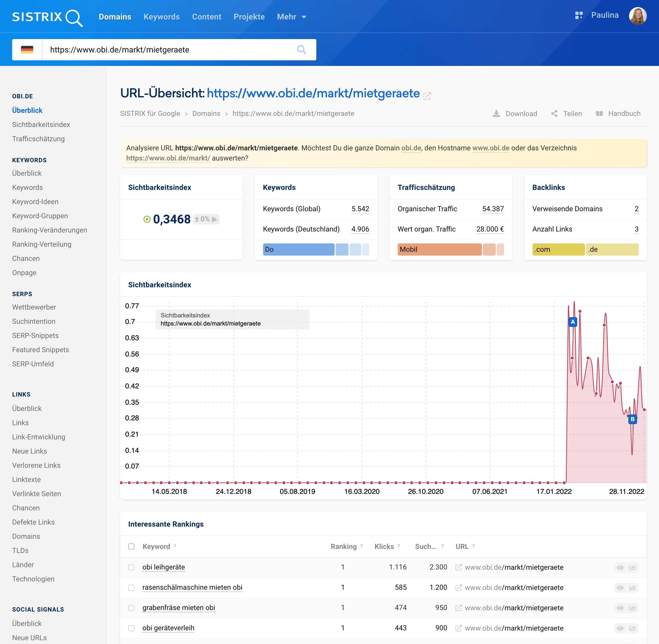Click the eye icon for obi leihgeräte row

pyautogui.click(x=620, y=568)
